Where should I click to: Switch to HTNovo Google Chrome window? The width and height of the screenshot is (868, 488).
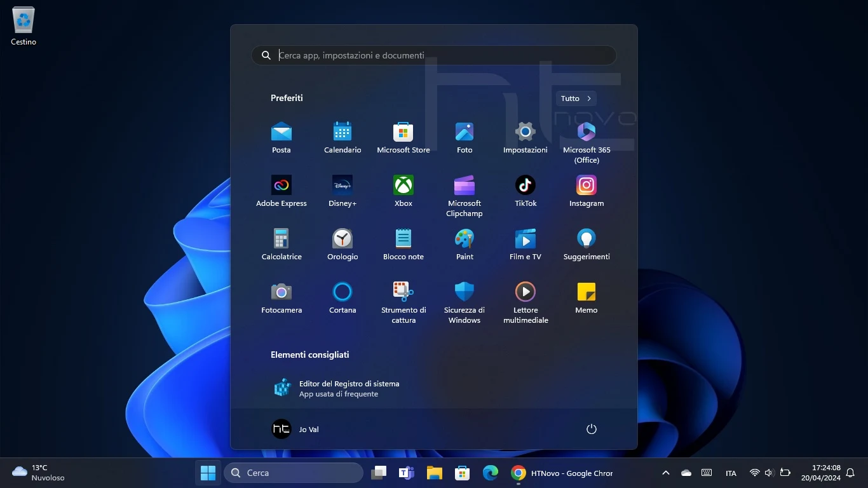pos(562,473)
